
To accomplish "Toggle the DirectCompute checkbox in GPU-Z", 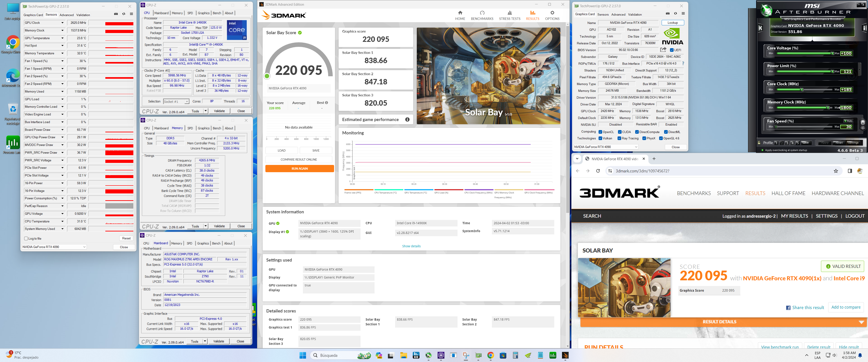I will [x=637, y=132].
